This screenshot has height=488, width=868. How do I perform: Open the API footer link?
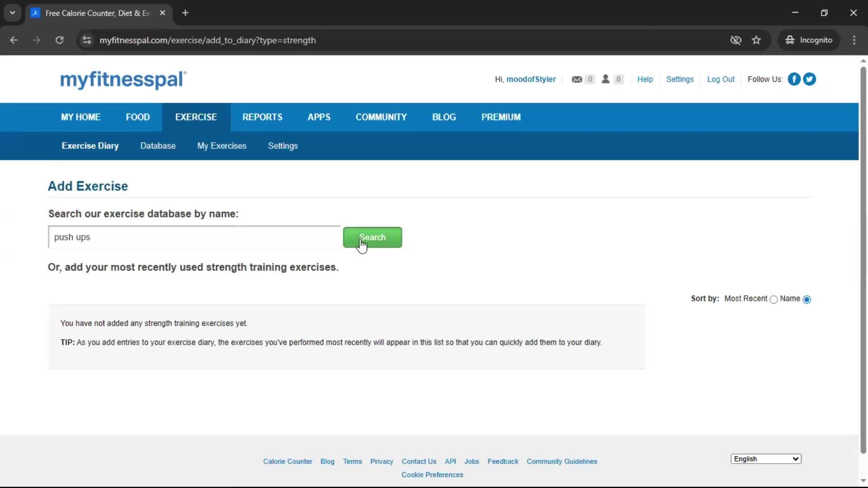(x=450, y=461)
